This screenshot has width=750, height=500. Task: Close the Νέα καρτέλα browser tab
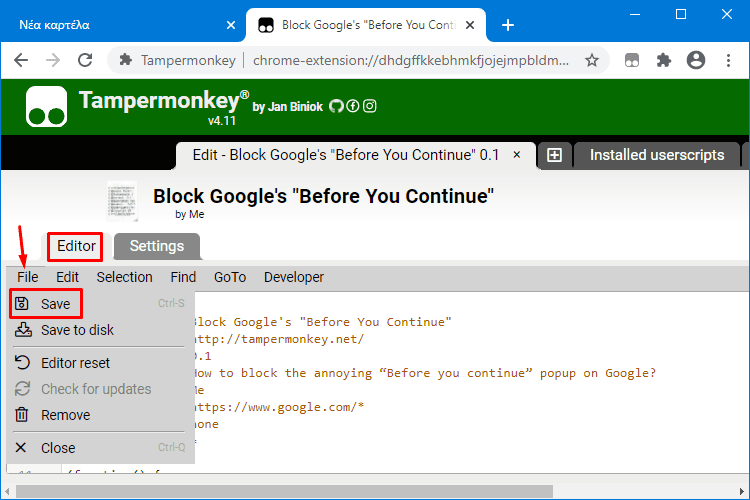coord(231,25)
